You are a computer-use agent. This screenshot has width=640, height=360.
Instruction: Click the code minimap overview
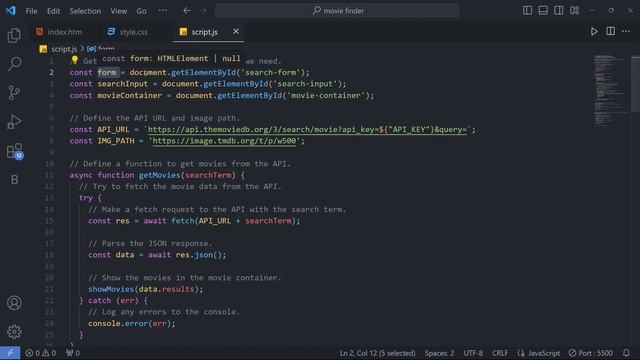pos(610,90)
